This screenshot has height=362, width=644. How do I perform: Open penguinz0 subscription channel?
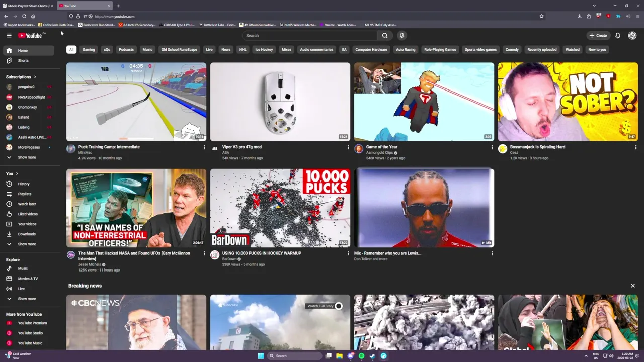(x=28, y=87)
